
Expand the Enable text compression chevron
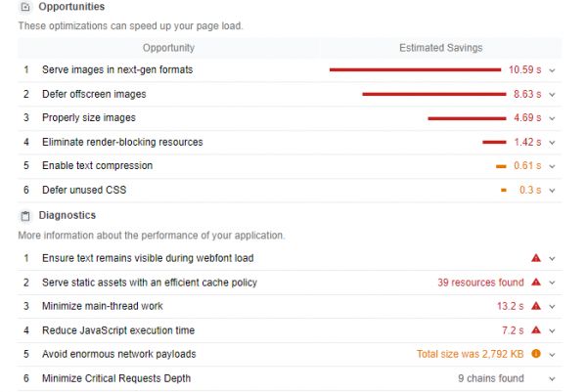(552, 166)
